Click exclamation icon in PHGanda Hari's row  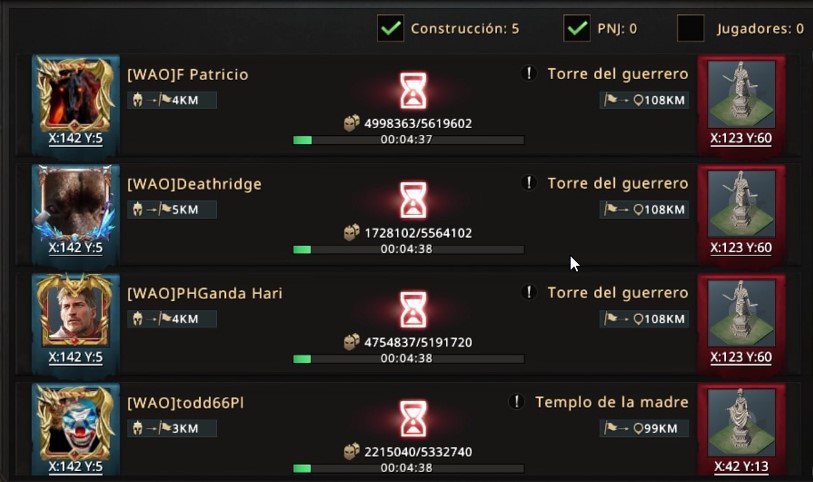(529, 292)
